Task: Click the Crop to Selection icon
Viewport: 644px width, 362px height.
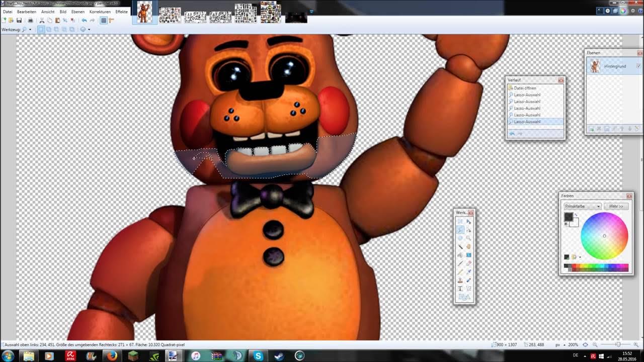Action: [65, 20]
